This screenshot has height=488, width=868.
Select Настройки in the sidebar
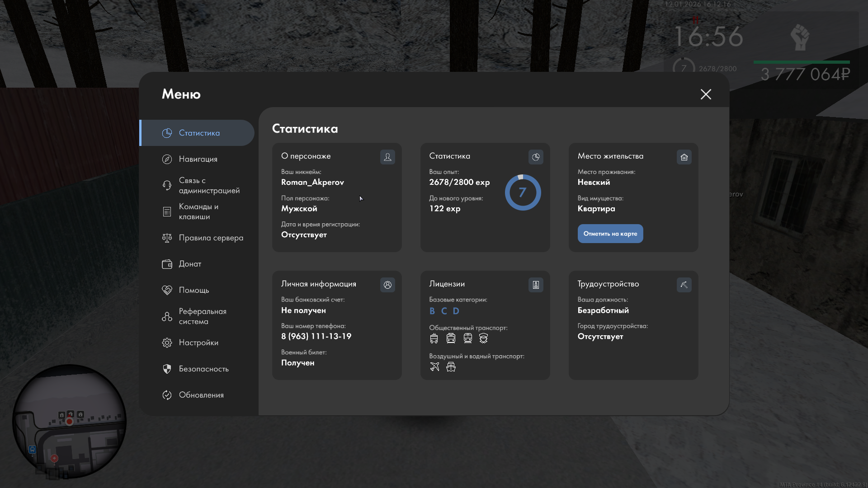click(x=198, y=343)
